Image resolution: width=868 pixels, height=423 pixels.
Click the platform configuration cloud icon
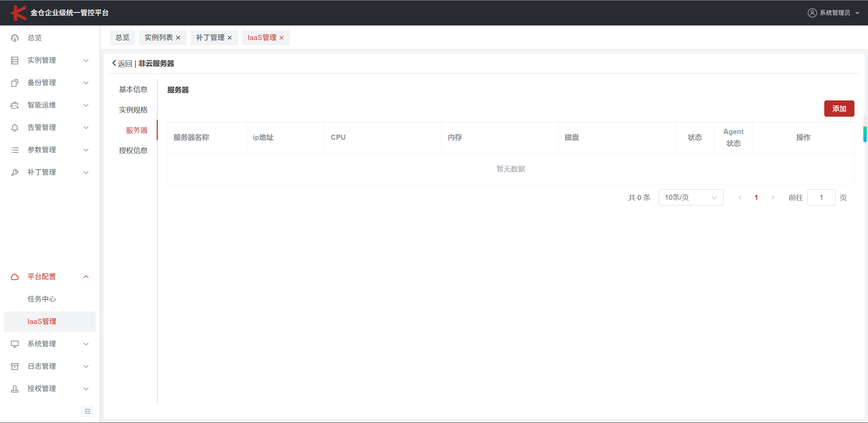pyautogui.click(x=15, y=277)
